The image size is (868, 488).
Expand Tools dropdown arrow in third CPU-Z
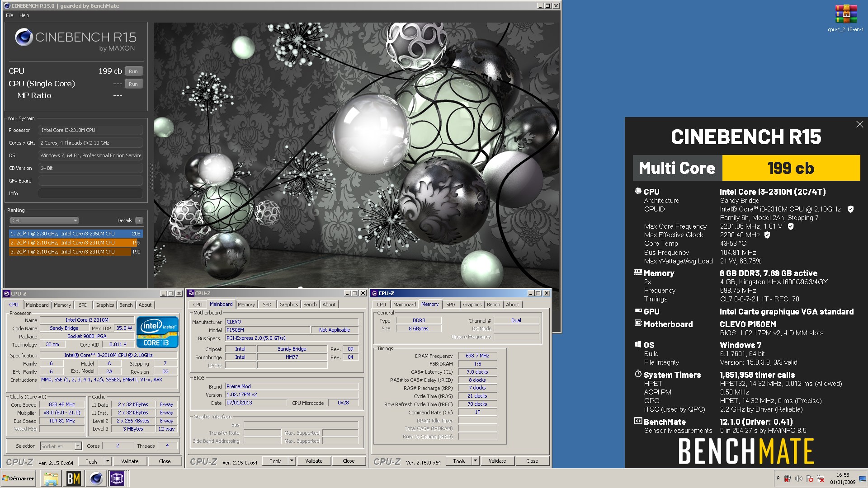coord(475,461)
